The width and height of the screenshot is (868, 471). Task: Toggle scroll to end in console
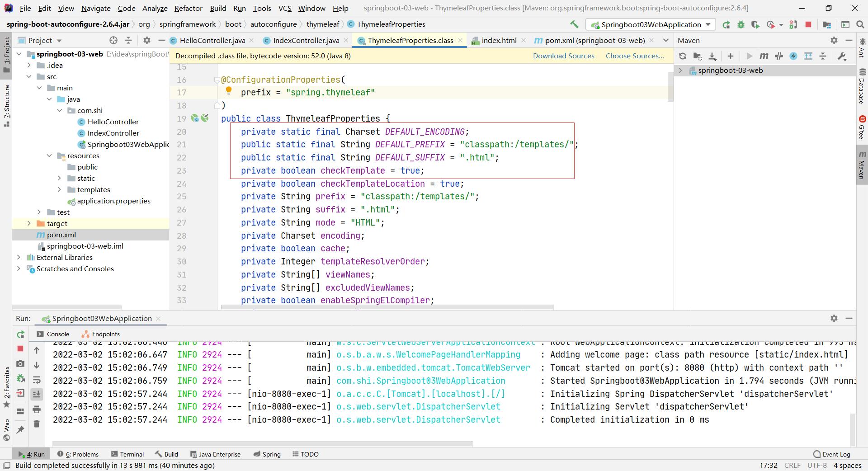click(x=37, y=394)
